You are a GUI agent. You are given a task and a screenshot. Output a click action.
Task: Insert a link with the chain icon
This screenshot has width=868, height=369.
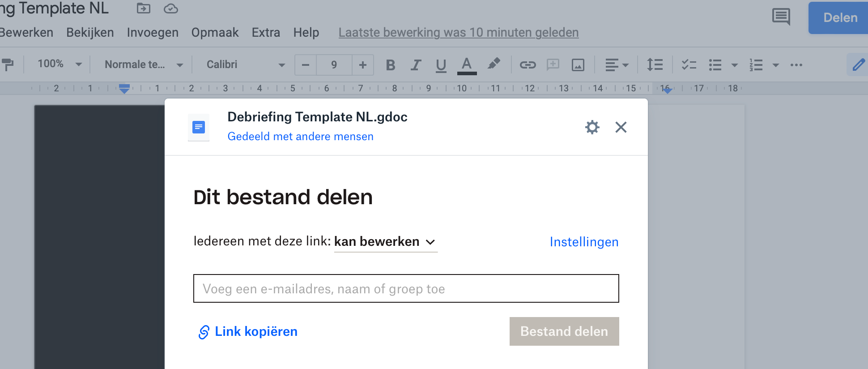pyautogui.click(x=528, y=65)
